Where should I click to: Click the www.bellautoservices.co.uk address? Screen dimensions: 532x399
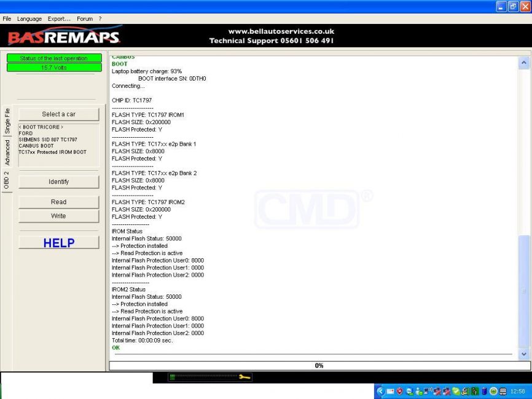coord(281,31)
